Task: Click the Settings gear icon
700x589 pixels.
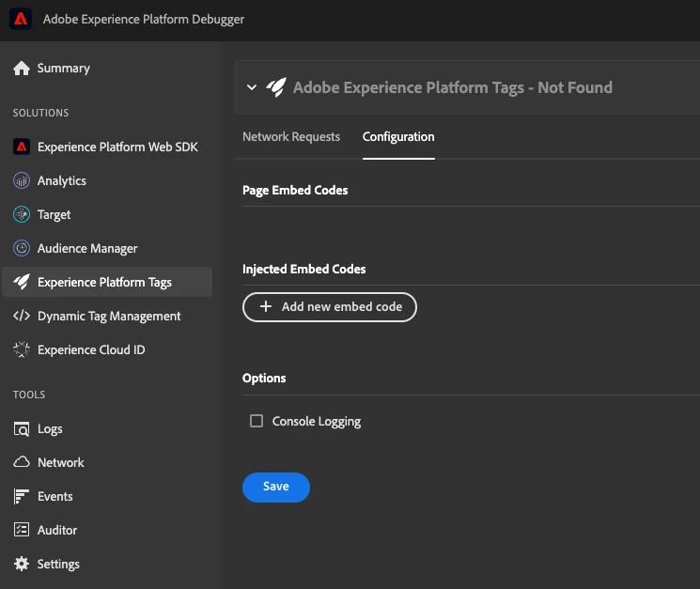Action: 22,564
